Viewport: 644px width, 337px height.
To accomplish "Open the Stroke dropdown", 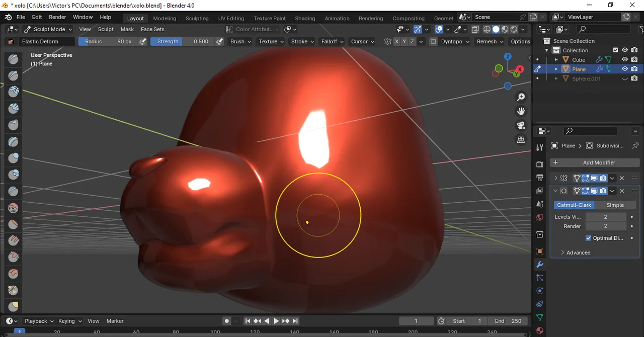I will click(x=302, y=42).
